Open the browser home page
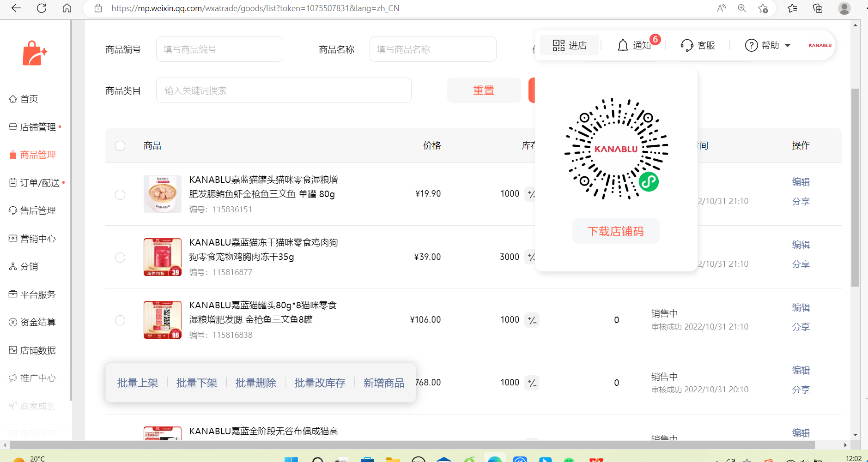 tap(67, 8)
